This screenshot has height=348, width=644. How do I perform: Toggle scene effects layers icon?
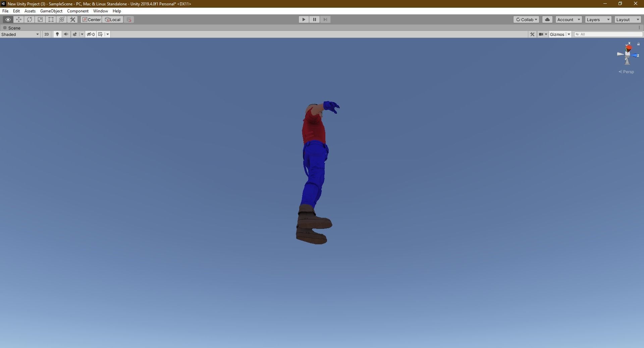(x=75, y=34)
